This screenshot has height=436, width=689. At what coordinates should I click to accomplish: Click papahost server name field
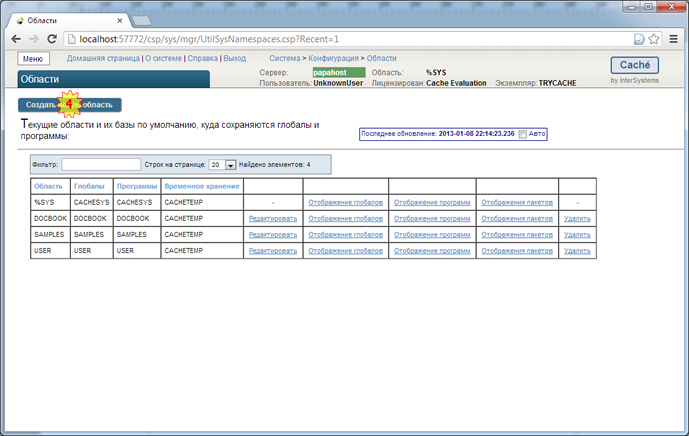point(339,73)
